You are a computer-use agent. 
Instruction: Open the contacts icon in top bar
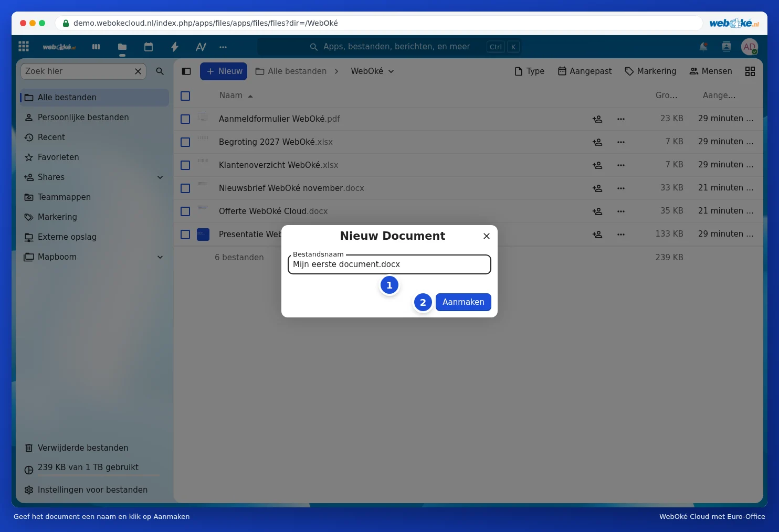pyautogui.click(x=727, y=47)
